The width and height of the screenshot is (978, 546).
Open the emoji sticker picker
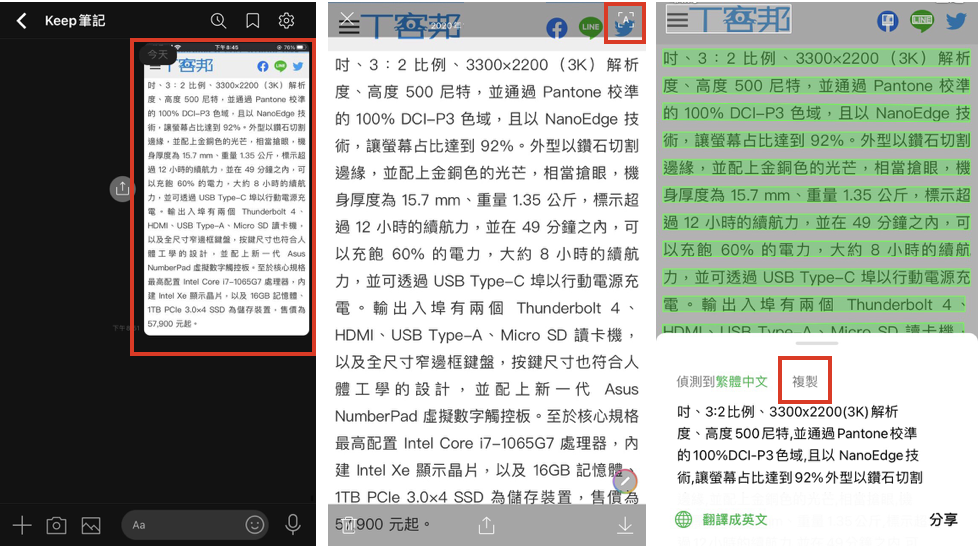click(254, 525)
